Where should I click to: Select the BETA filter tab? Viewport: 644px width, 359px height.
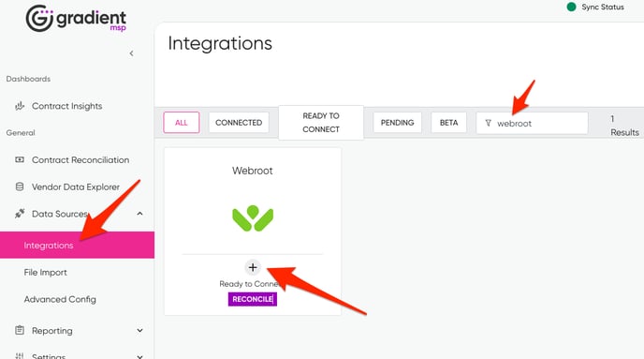point(449,123)
